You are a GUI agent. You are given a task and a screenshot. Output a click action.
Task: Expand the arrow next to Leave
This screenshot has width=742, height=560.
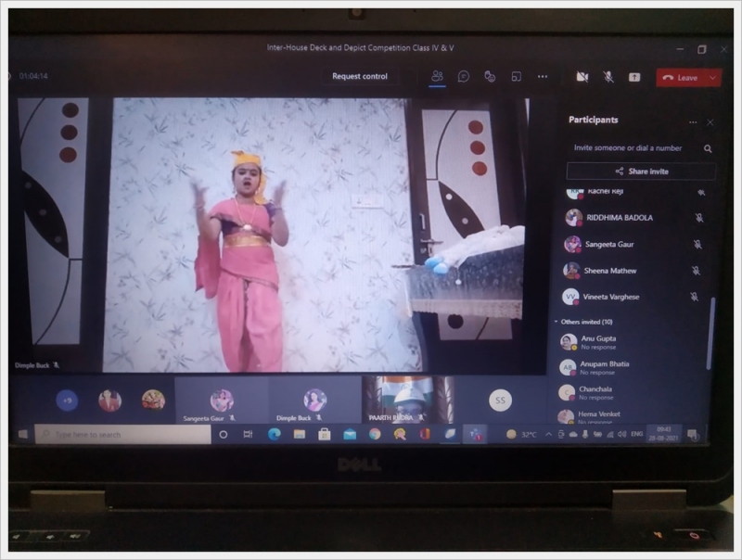click(x=713, y=78)
